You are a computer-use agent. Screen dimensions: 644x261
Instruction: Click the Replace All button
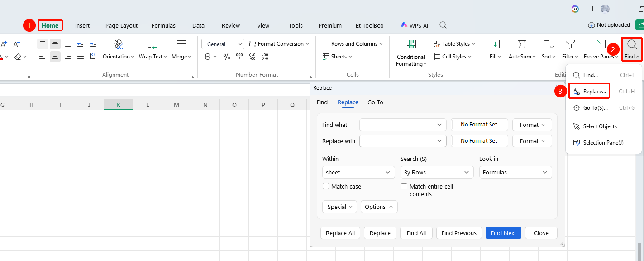tap(340, 233)
